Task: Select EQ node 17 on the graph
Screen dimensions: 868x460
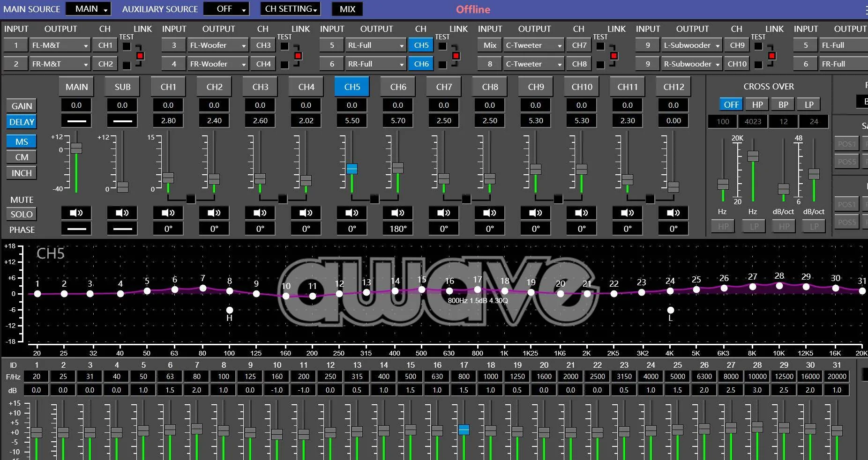Action: coord(477,290)
